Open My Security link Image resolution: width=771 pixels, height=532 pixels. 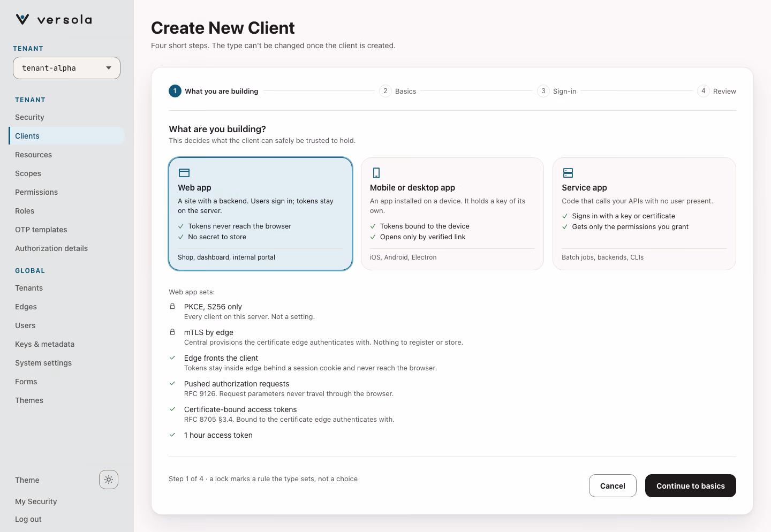(36, 501)
